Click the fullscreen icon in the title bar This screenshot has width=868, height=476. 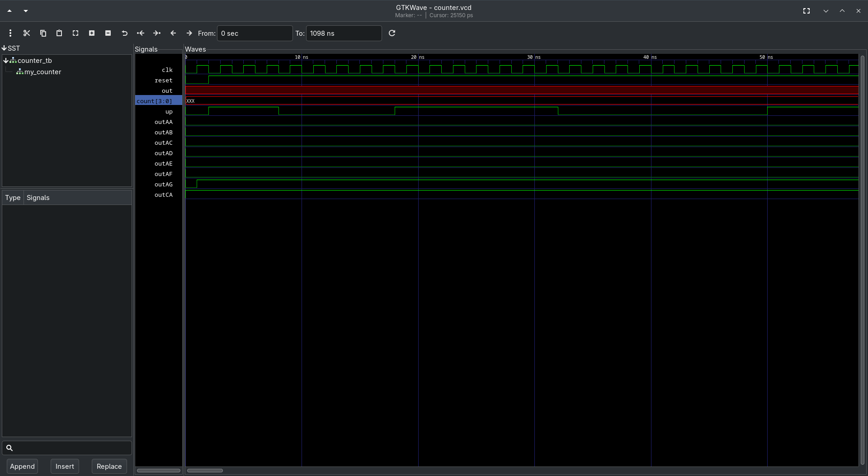click(x=807, y=11)
